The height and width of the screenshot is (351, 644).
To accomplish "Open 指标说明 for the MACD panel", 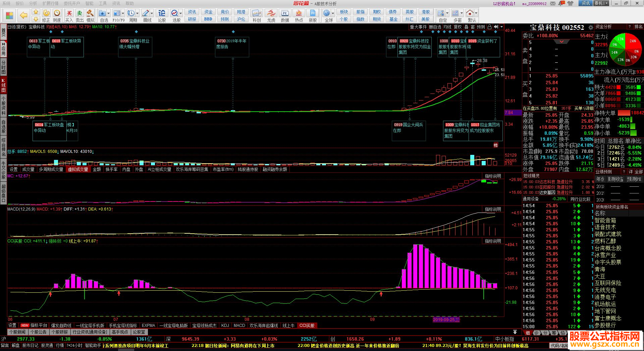I will (493, 209).
